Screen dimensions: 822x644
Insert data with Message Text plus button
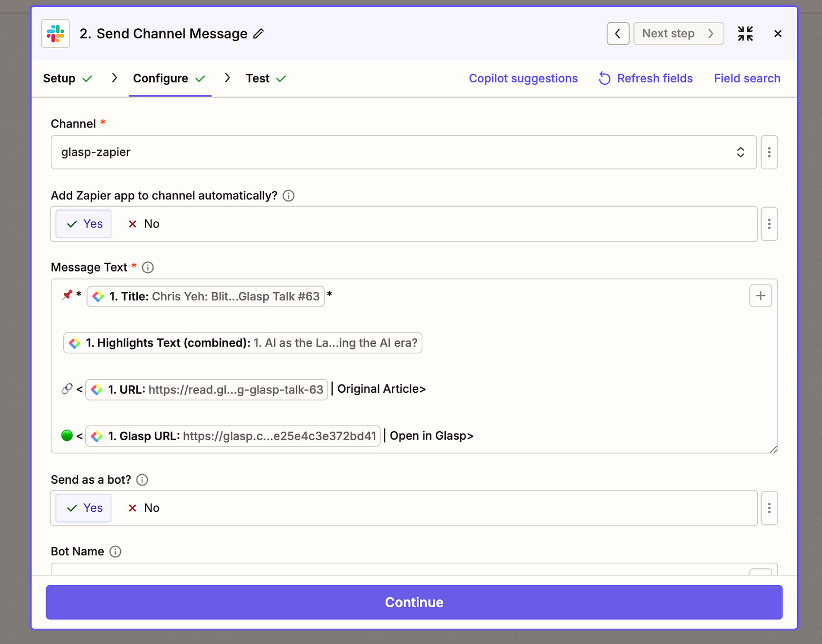[x=760, y=296]
